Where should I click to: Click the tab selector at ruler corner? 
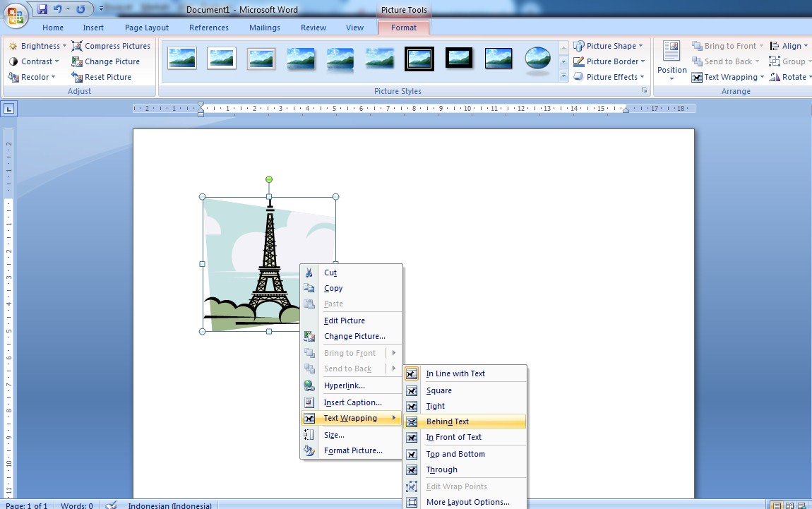(8, 109)
